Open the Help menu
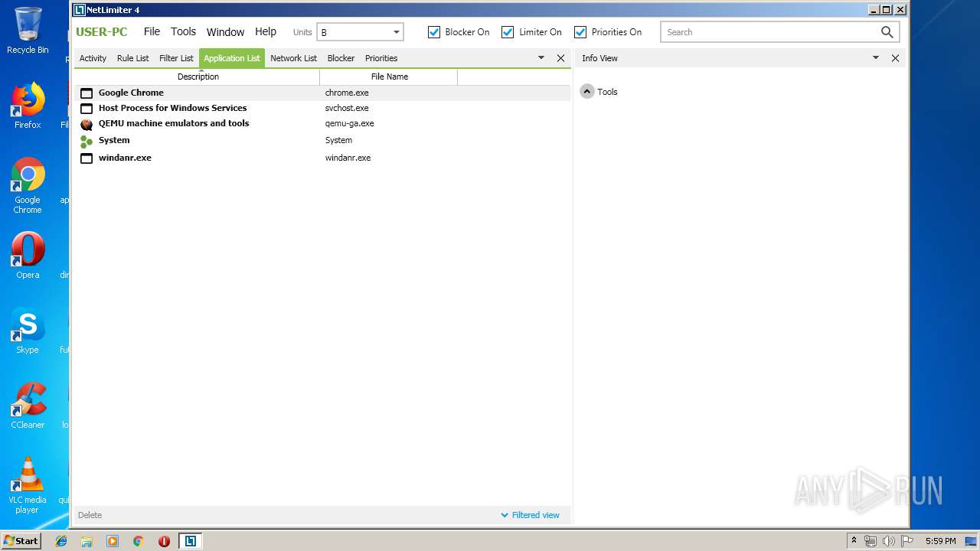The width and height of the screenshot is (980, 551). (266, 31)
